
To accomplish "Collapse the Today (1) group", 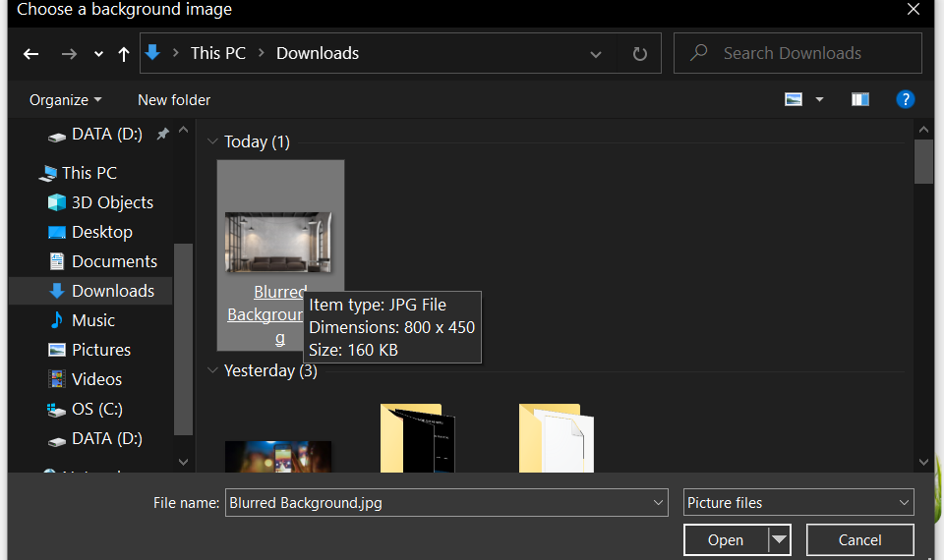I will [x=212, y=141].
